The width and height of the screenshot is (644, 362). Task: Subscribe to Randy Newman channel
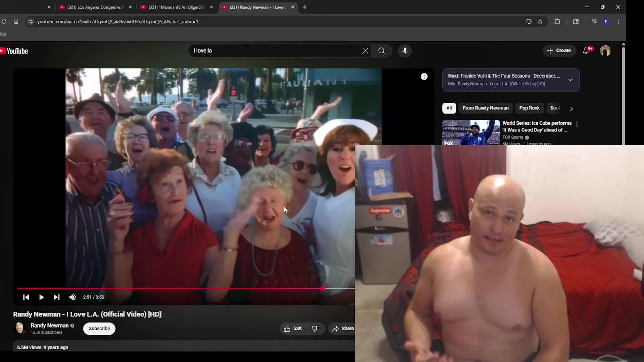pos(99,328)
